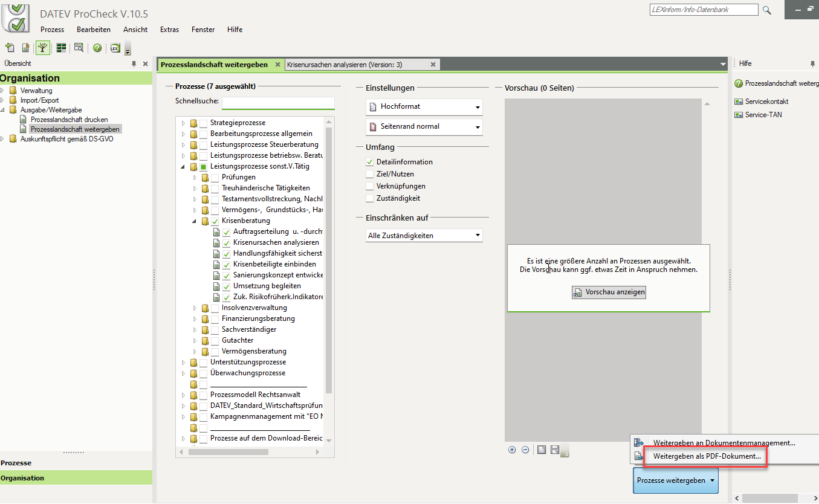819x504 pixels.
Task: Click the Service-TAN icon in Hilfe
Action: click(x=739, y=115)
